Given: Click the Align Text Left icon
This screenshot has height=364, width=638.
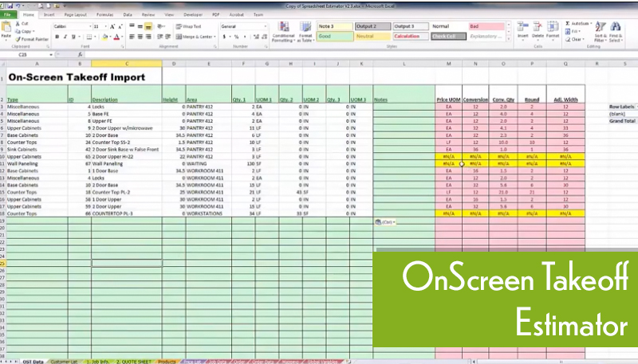Looking at the screenshot, I should click(x=132, y=37).
